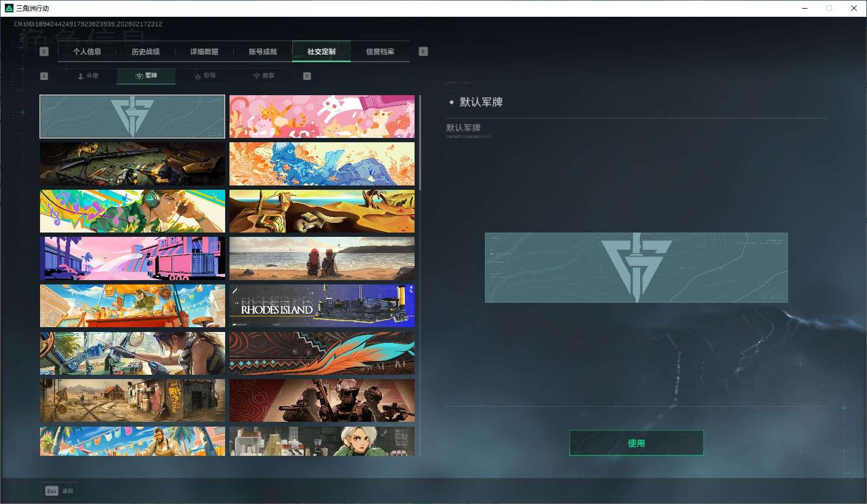Open the 信誉档案 tab
This screenshot has height=504, width=867.
pos(380,51)
